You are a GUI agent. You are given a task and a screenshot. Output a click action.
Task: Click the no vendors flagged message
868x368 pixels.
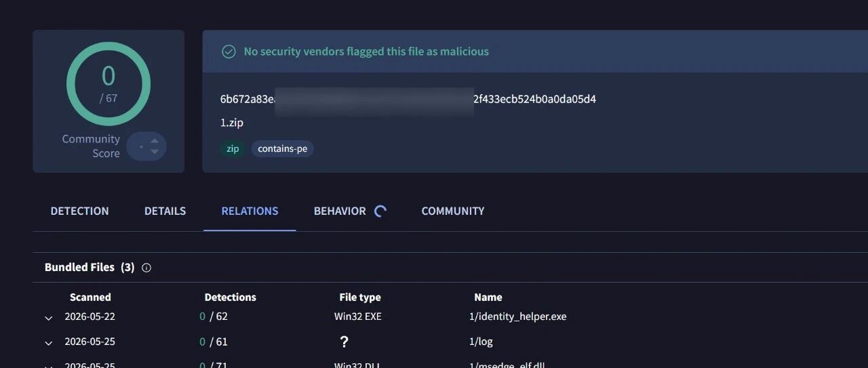pyautogui.click(x=366, y=52)
